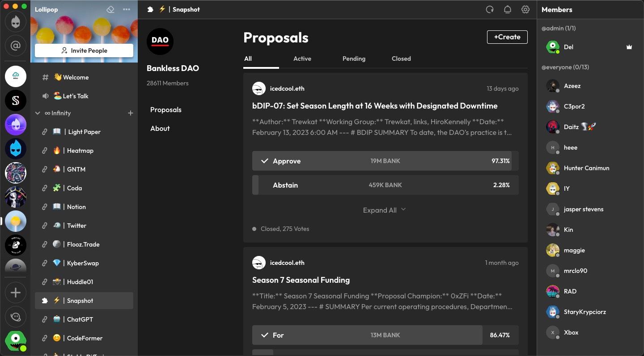The height and width of the screenshot is (356, 644).
Task: Open the explore servers chat icon
Action: point(16,317)
